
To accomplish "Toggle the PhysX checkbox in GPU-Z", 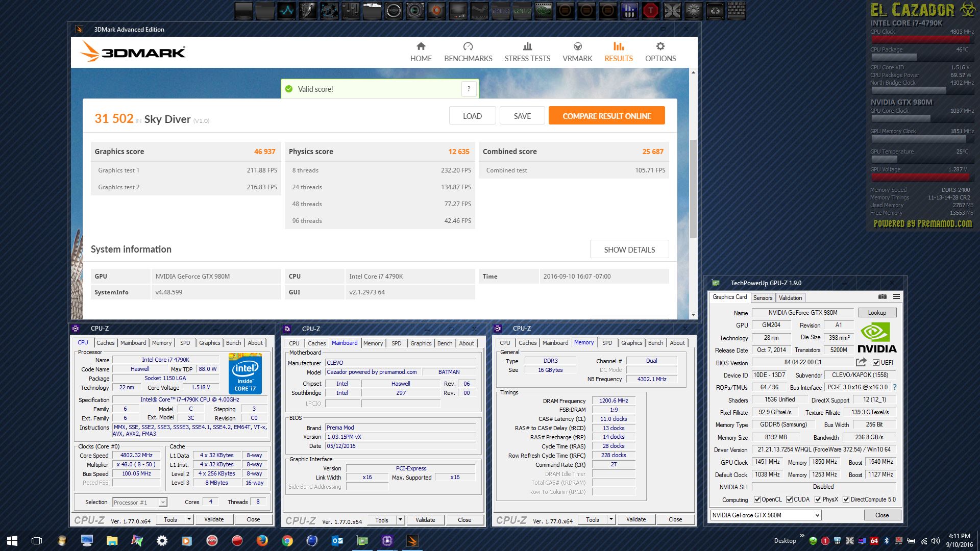I will pyautogui.click(x=818, y=499).
